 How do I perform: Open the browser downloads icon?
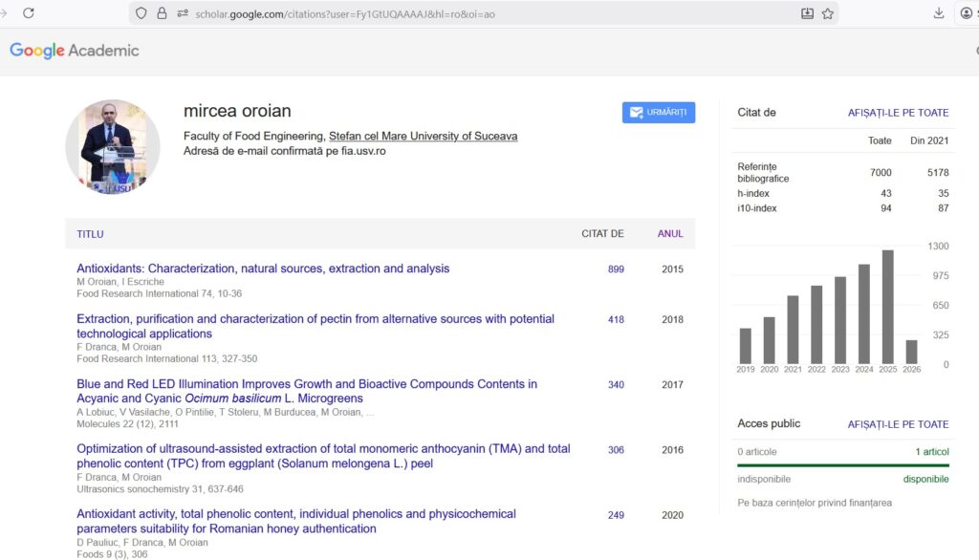tap(939, 13)
